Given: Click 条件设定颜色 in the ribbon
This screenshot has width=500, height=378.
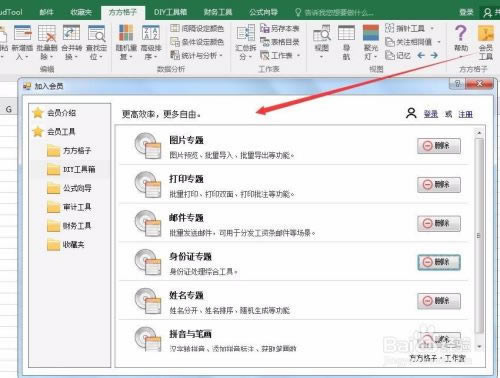Looking at the screenshot, I should [x=197, y=42].
